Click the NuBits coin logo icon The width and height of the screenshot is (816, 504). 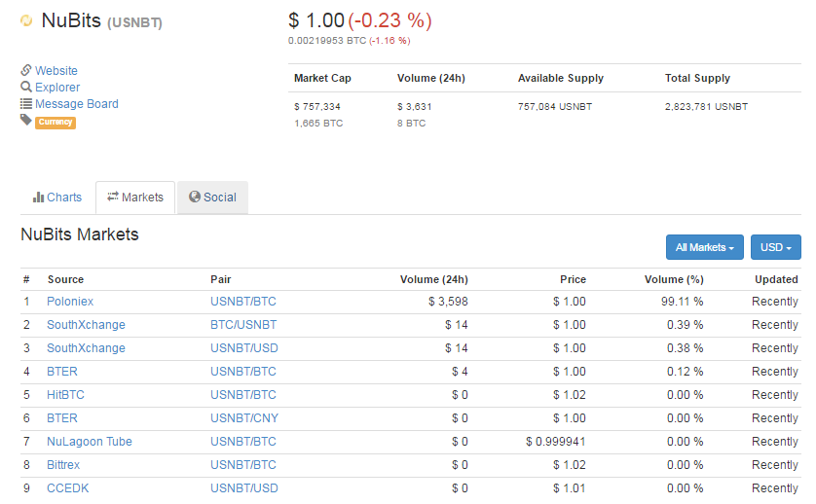[26, 20]
